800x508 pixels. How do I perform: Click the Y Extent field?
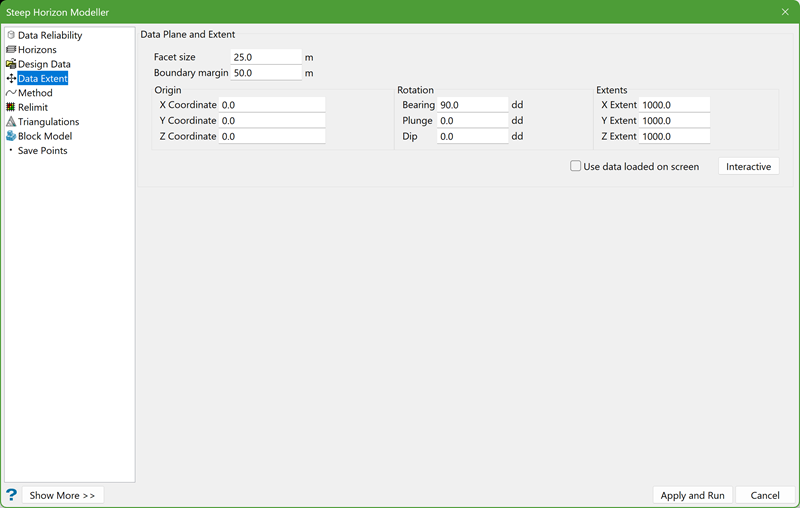tap(674, 121)
